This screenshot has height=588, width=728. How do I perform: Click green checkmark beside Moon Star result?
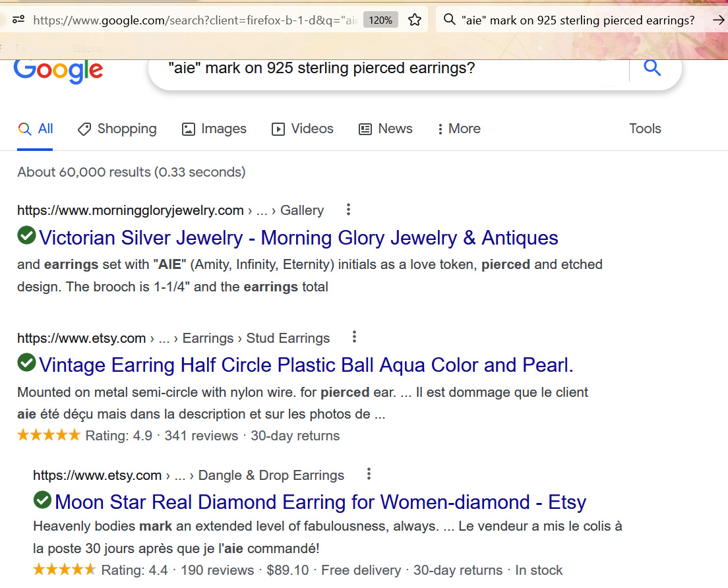click(42, 500)
